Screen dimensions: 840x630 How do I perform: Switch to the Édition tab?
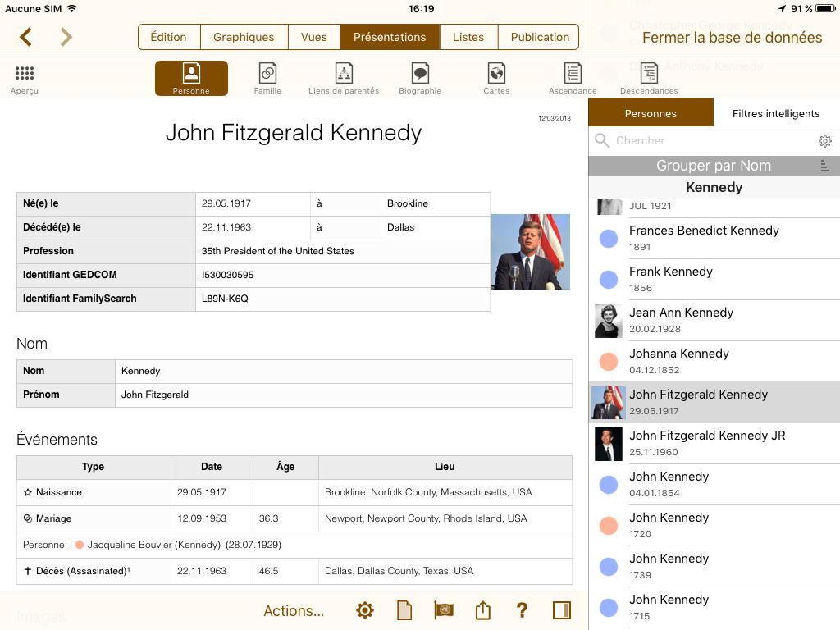pyautogui.click(x=169, y=37)
